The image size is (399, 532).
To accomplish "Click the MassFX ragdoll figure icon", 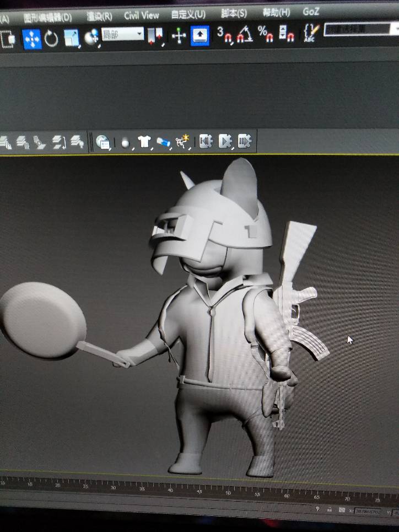I will point(183,142).
